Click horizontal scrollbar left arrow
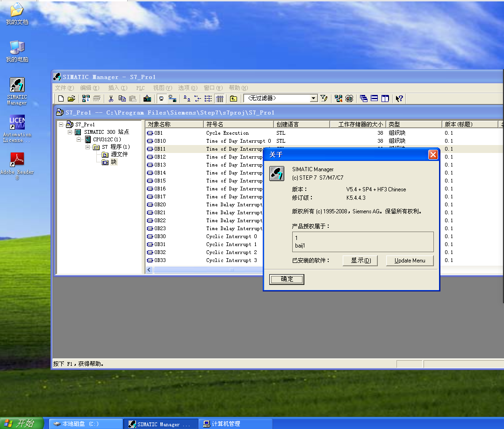The height and width of the screenshot is (429, 504). (149, 270)
